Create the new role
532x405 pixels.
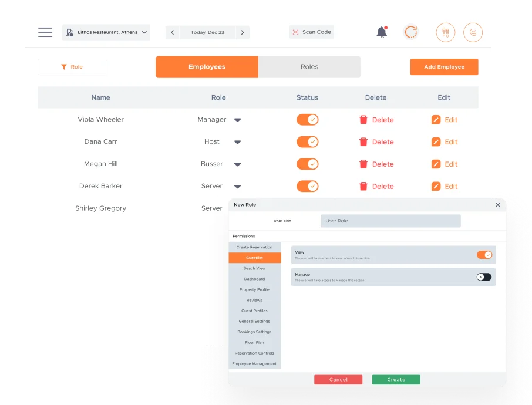pos(396,380)
